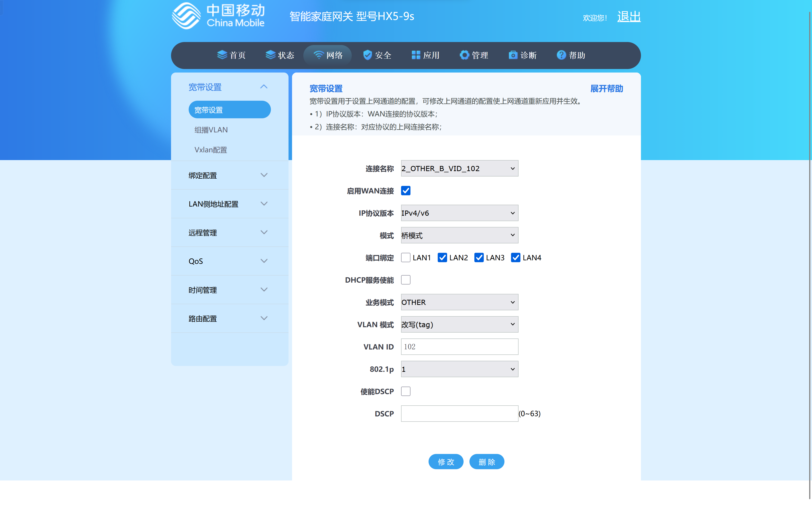Click the VLAN ID input field
Image resolution: width=812 pixels, height=507 pixels.
459,347
